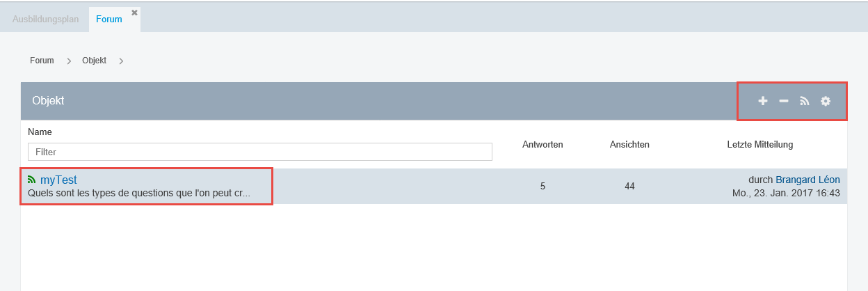Image resolution: width=868 pixels, height=291 pixels.
Task: Close the Forum tab with X
Action: click(134, 13)
